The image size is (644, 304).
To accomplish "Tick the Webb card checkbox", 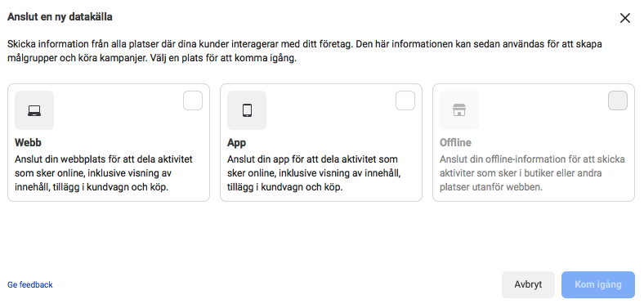I will coord(193,101).
